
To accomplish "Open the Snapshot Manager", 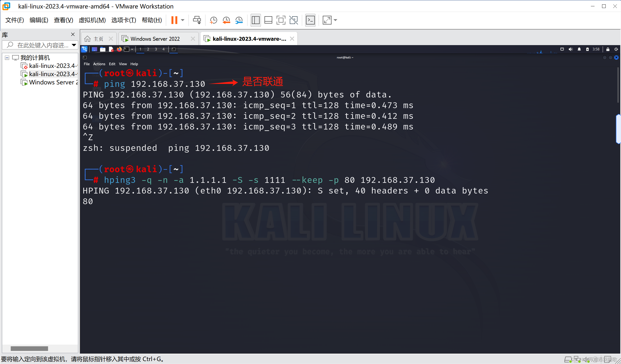I will click(238, 20).
